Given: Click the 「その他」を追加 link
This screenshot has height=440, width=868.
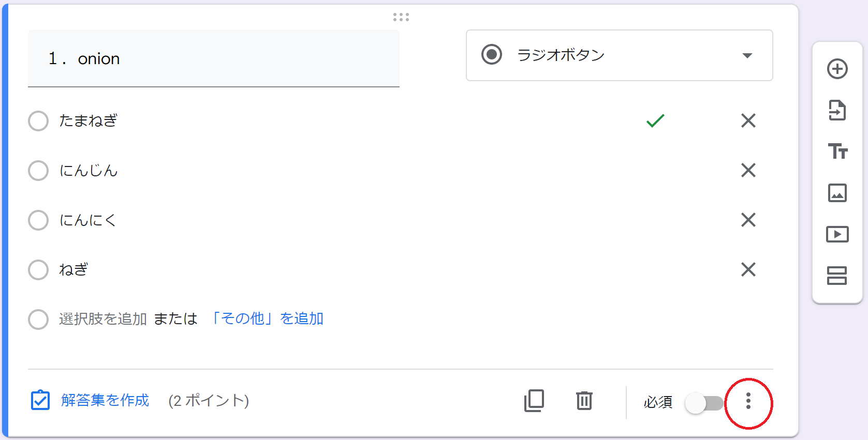Looking at the screenshot, I should pyautogui.click(x=266, y=318).
